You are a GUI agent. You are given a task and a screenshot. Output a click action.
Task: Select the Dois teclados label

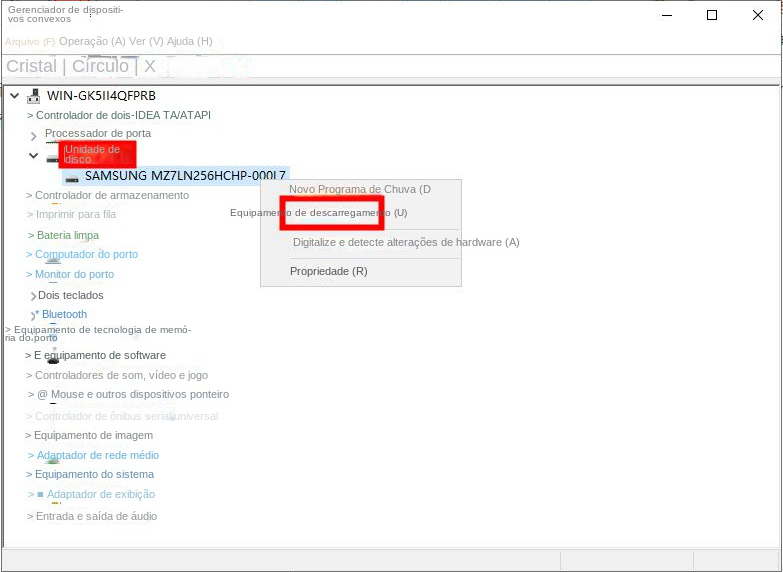[71, 295]
